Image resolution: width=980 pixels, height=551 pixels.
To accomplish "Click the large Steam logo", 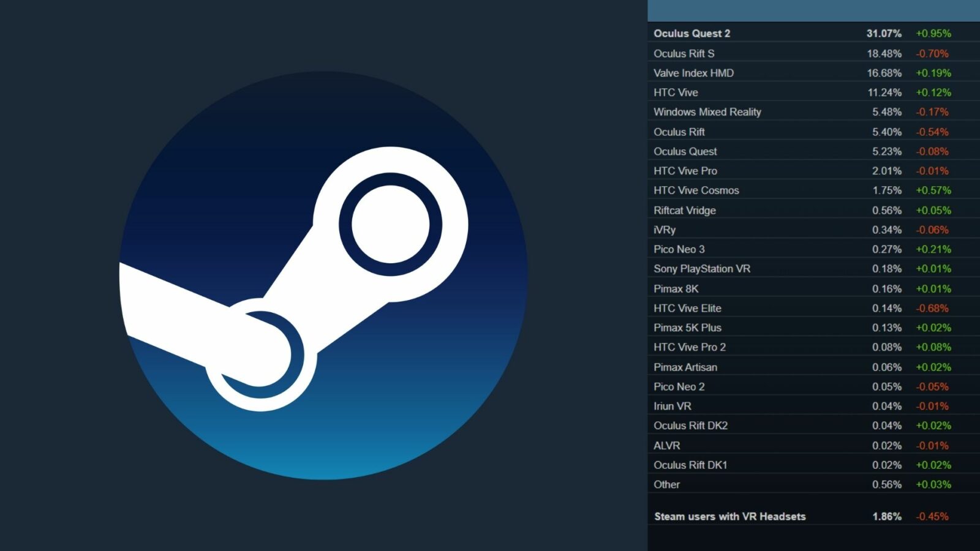I will pyautogui.click(x=323, y=275).
